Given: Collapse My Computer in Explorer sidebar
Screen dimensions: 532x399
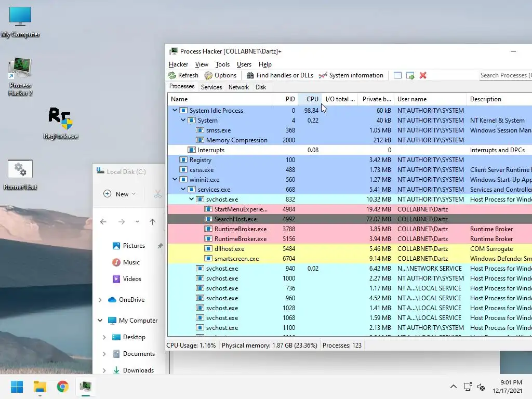Looking at the screenshot, I should 100,320.
